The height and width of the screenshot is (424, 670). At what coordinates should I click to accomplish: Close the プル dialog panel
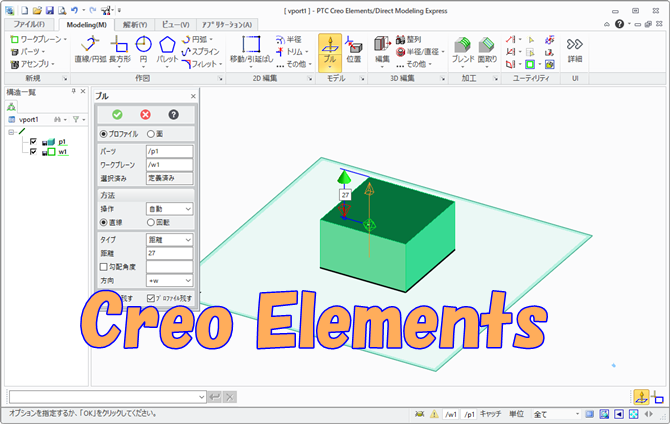tap(193, 96)
